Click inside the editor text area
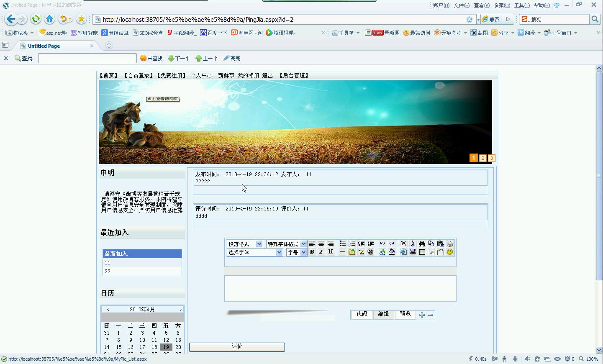The image size is (603, 364). click(x=340, y=288)
